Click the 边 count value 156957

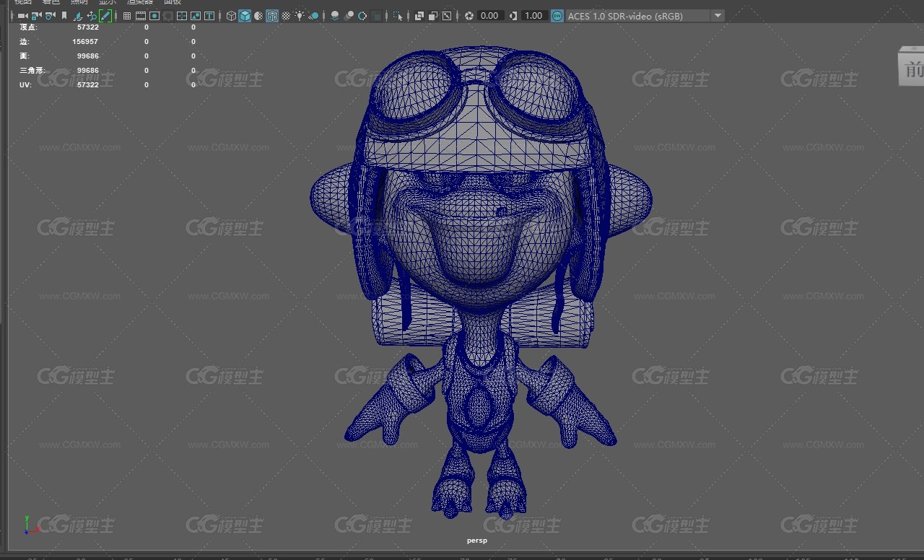[85, 42]
